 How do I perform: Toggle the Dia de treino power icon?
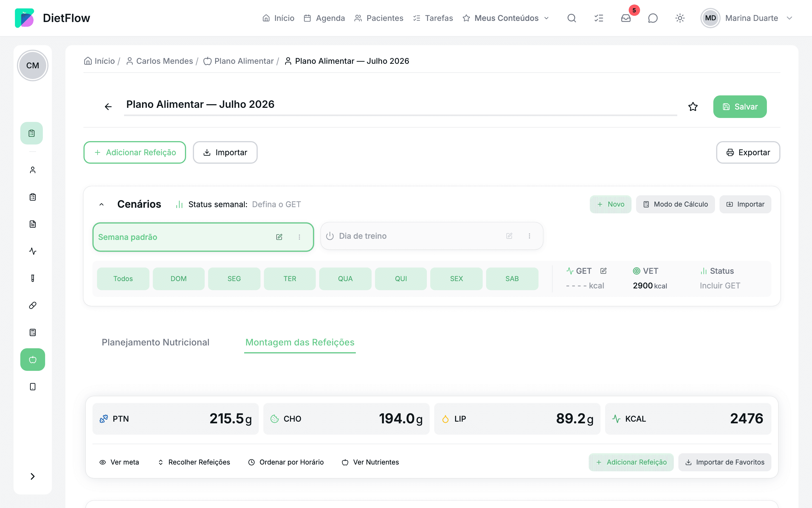coord(330,236)
